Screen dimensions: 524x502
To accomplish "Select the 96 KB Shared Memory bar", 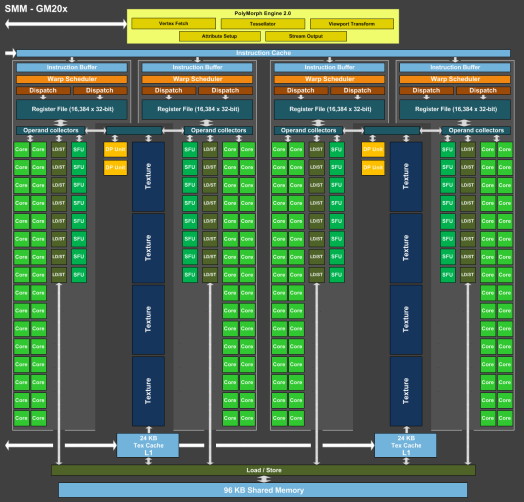I will (263, 490).
